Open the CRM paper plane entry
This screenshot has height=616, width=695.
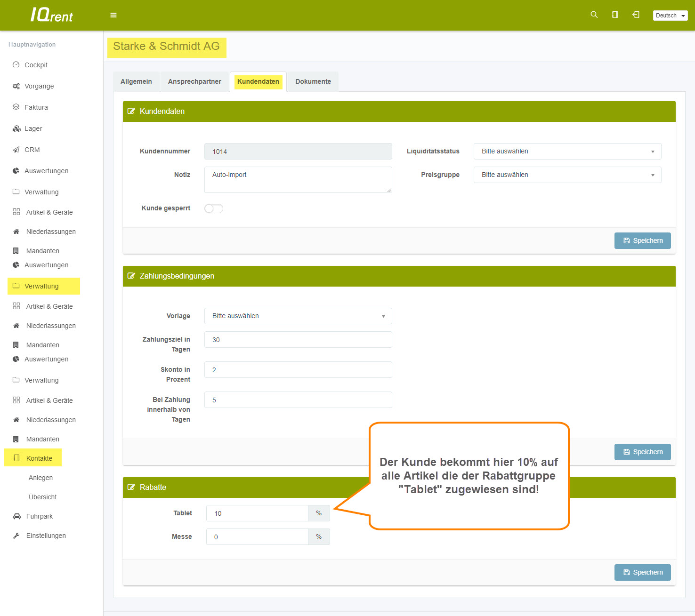32,150
